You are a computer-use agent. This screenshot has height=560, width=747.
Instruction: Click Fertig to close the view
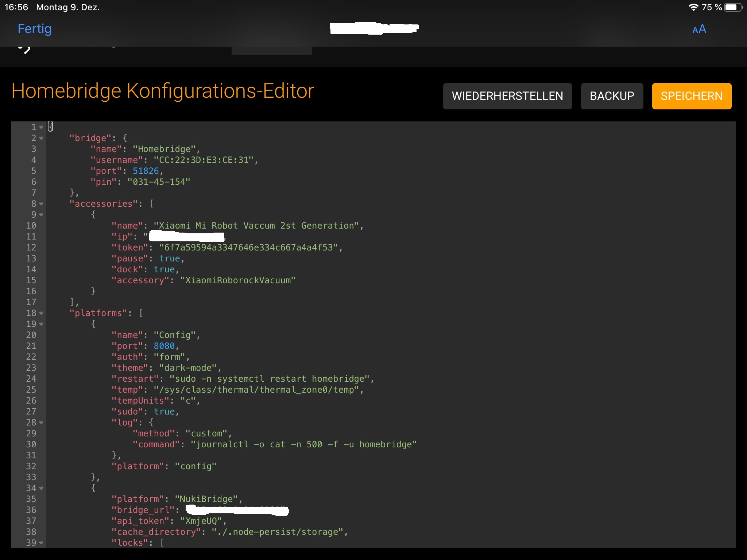point(35,29)
